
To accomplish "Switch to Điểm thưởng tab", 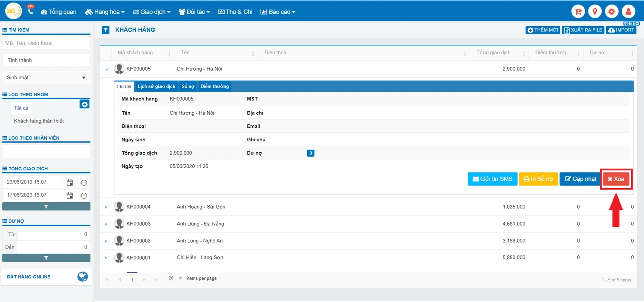I will tap(215, 86).
